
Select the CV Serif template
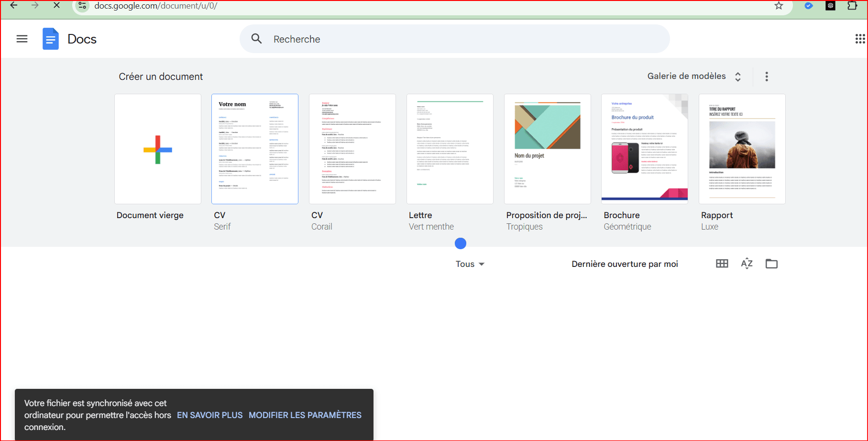coord(255,149)
